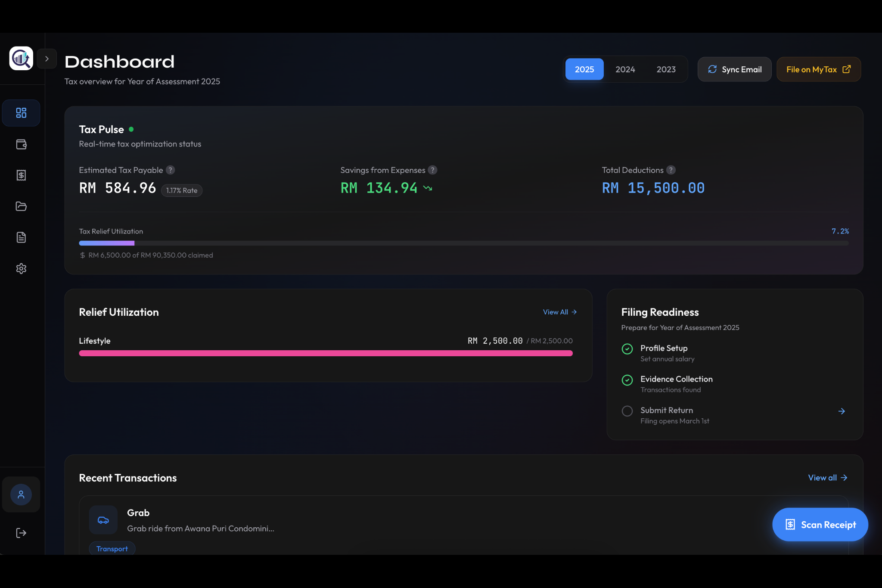Open the wallet icon in sidebar
This screenshot has width=882, height=588.
tap(21, 144)
